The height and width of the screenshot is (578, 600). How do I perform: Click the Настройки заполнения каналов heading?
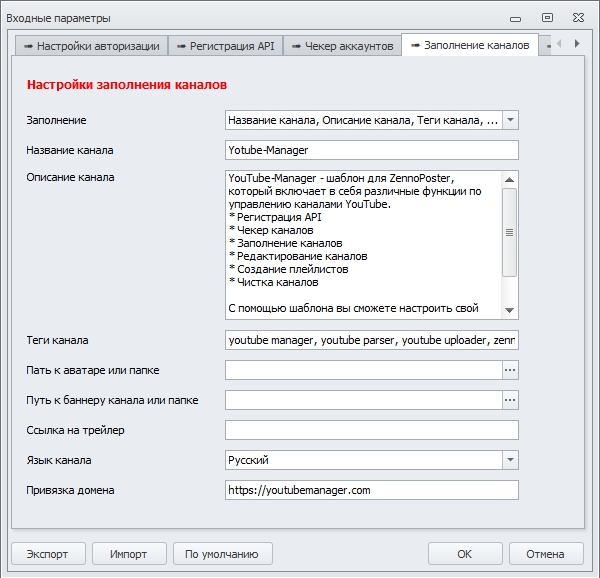tap(127, 85)
